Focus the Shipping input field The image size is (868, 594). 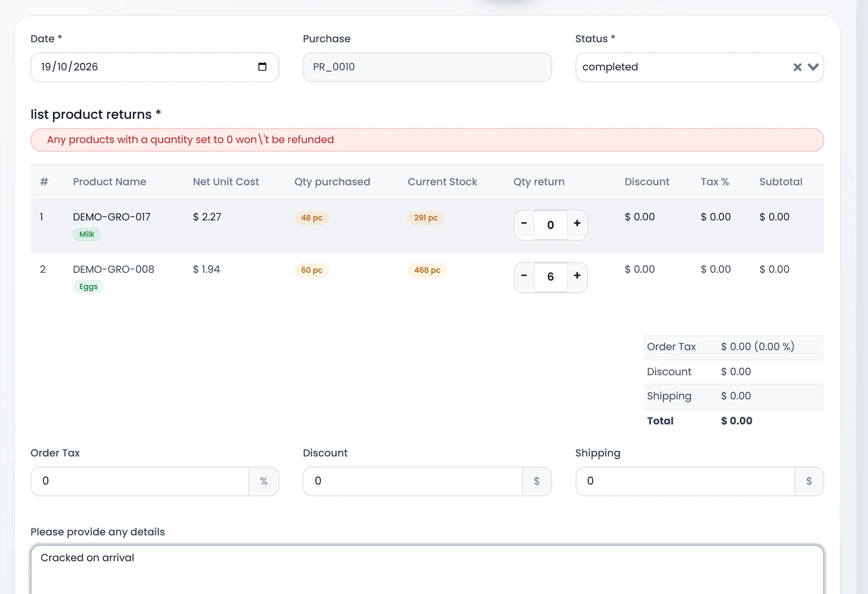(x=685, y=481)
